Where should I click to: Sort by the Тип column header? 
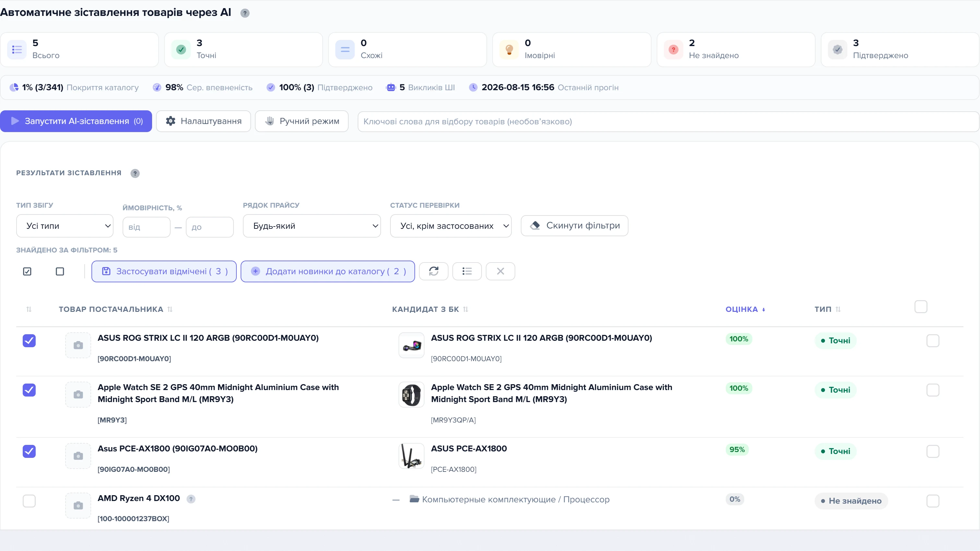click(x=828, y=309)
